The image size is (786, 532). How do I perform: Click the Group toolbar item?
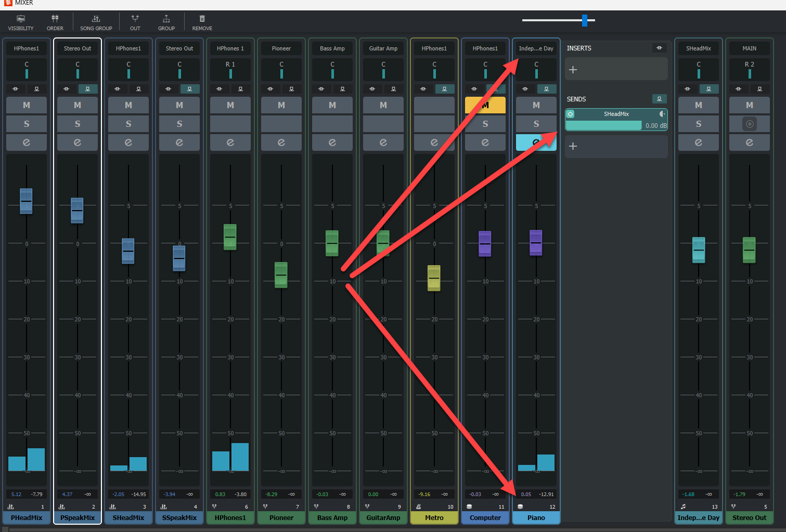click(x=166, y=22)
